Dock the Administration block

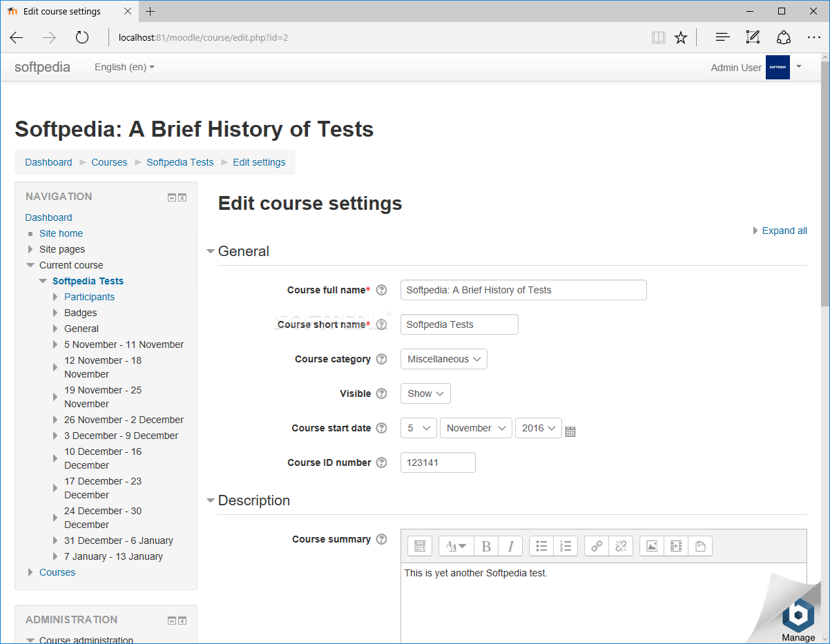coord(182,621)
